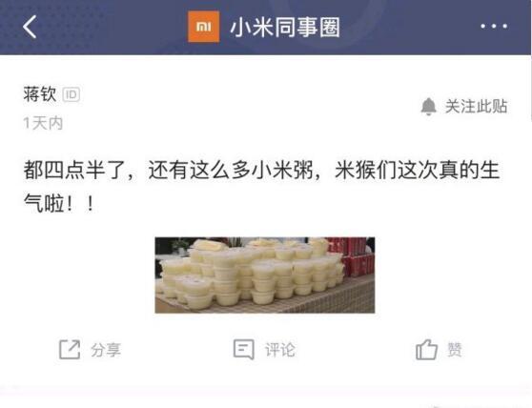Click the comment speech bubble icon
The image size is (532, 408).
[244, 349]
